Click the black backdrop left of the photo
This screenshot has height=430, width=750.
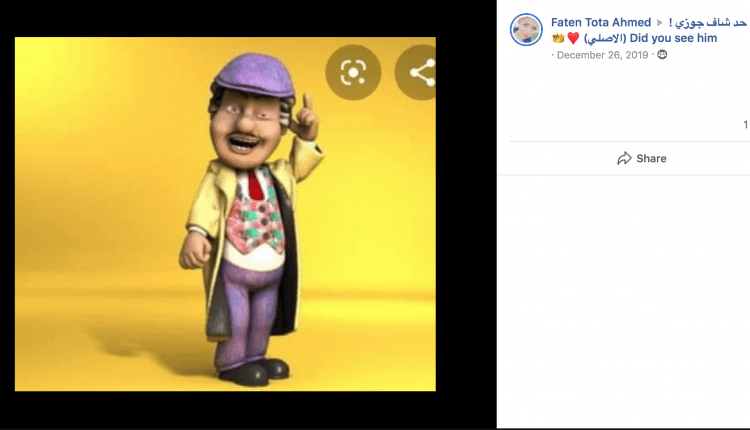pos(7,215)
